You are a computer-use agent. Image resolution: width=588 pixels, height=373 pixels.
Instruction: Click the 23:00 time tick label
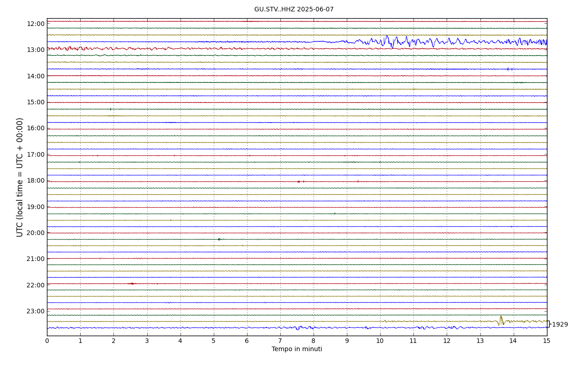pos(36,311)
